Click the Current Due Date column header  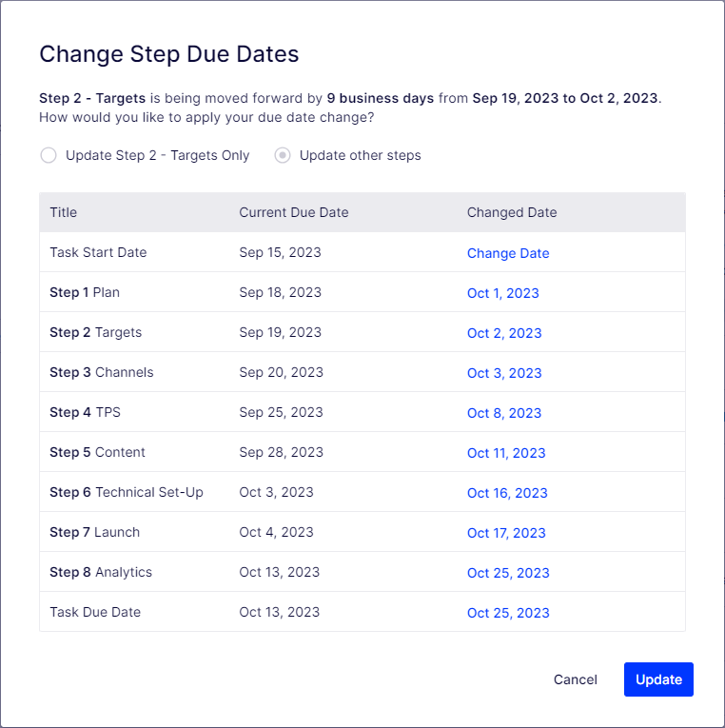(294, 212)
